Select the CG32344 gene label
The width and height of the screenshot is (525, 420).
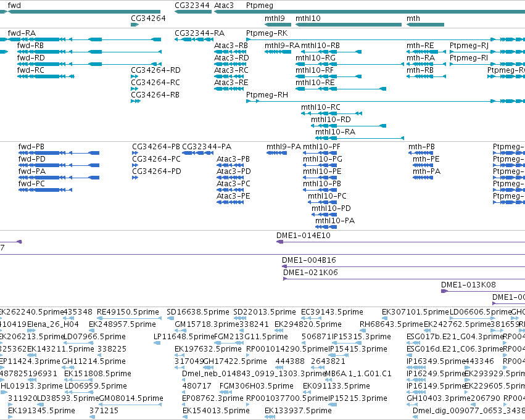(x=192, y=6)
